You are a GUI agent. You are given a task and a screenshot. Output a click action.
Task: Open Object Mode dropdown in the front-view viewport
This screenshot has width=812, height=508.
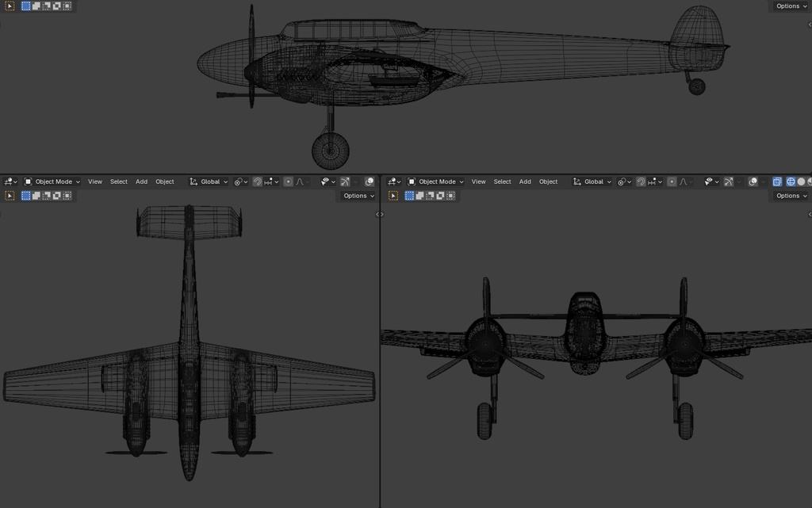tap(435, 181)
